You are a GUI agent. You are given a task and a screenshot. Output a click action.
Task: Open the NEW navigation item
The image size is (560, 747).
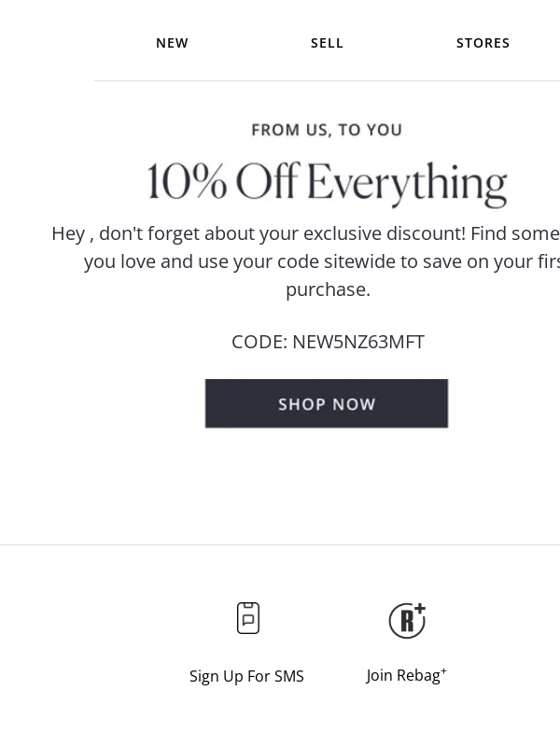click(x=173, y=43)
